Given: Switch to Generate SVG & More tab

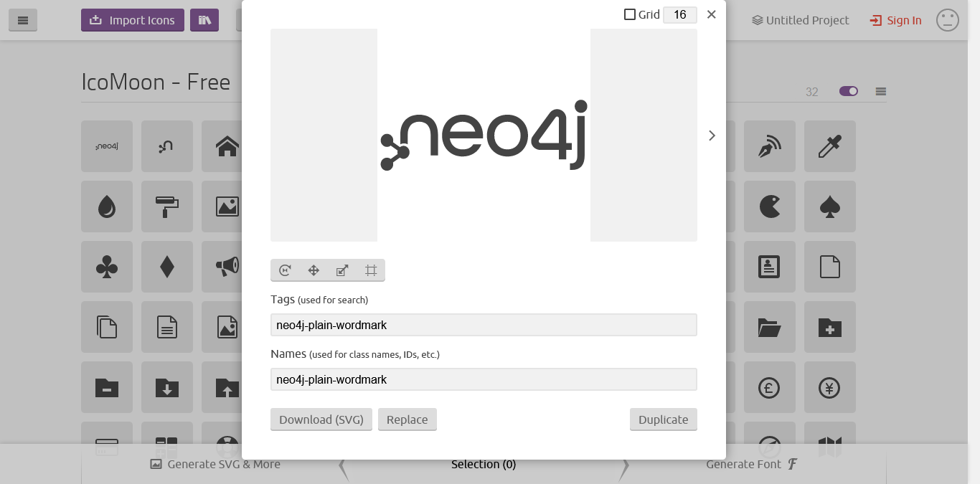Looking at the screenshot, I should pyautogui.click(x=215, y=464).
